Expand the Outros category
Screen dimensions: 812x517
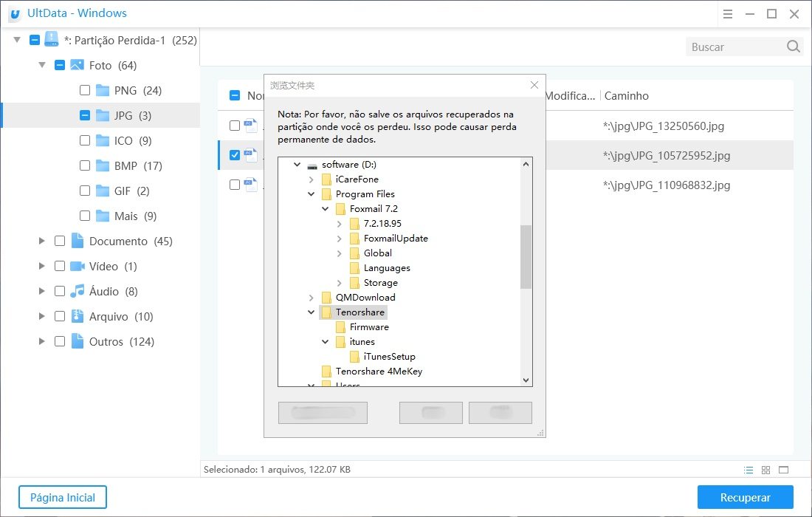coord(42,341)
